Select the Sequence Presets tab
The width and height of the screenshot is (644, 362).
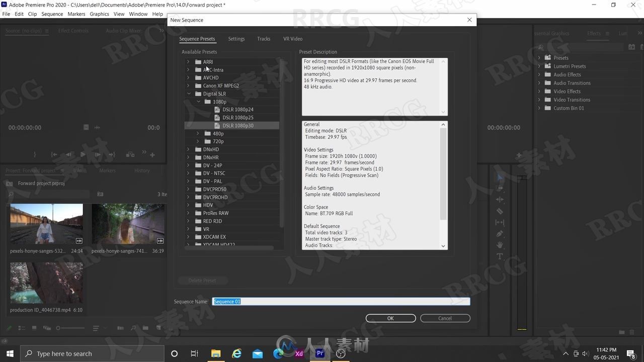tap(197, 39)
